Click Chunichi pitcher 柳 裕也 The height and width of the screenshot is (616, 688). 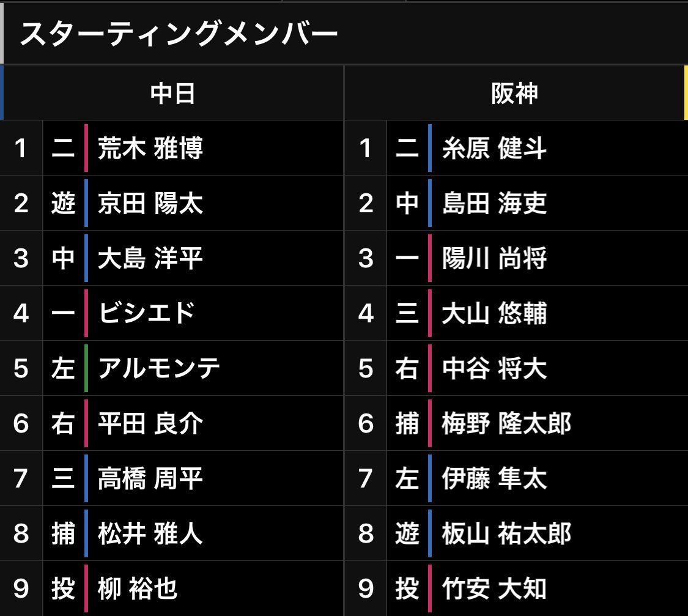coord(138,589)
